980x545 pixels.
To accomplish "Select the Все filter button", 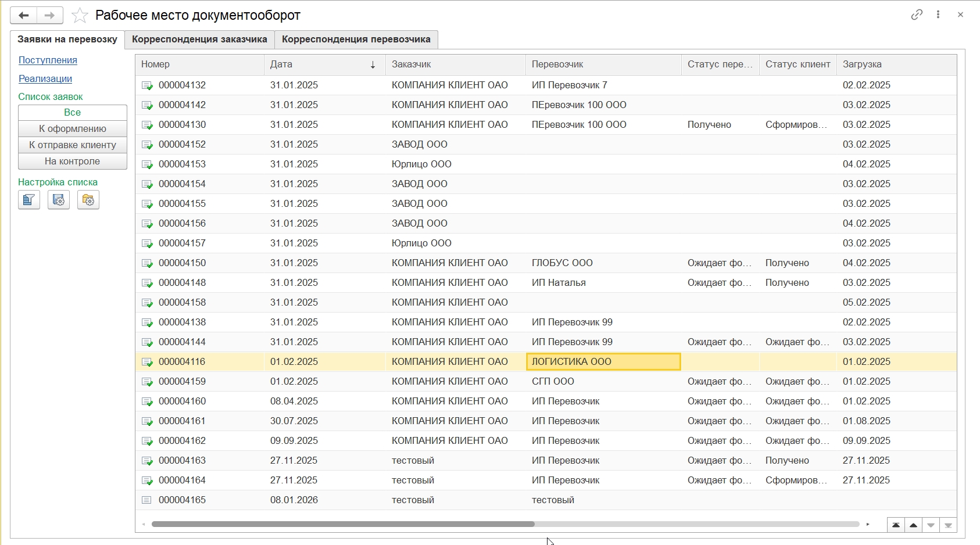I will click(73, 112).
